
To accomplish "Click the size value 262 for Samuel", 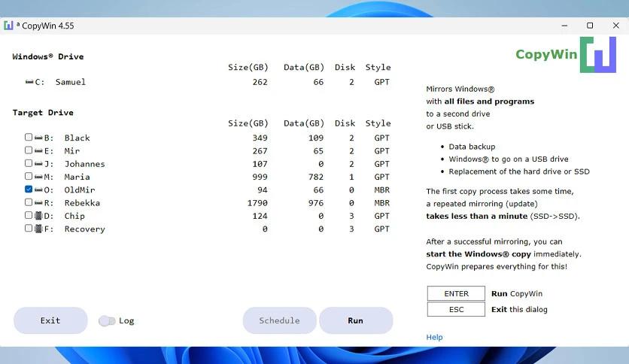I will point(260,82).
